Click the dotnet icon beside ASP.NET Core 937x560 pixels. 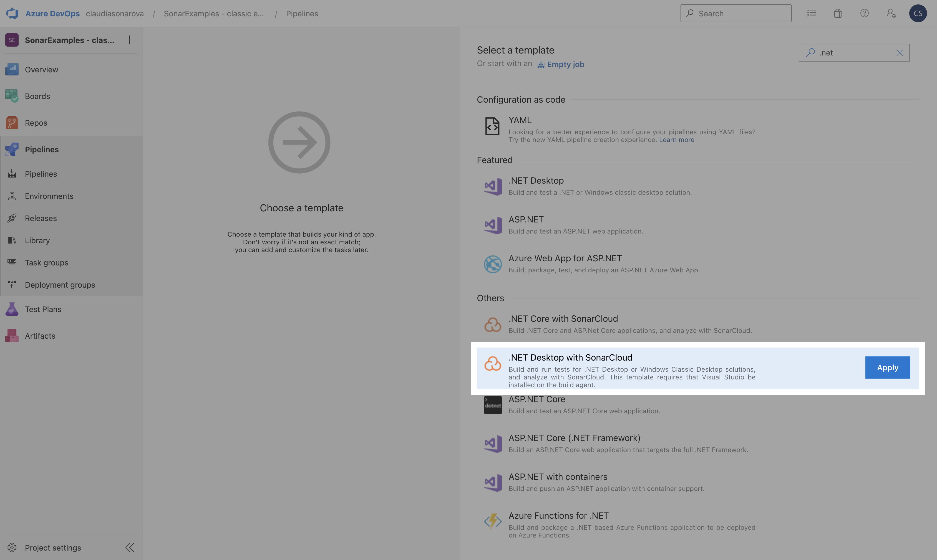pos(493,405)
